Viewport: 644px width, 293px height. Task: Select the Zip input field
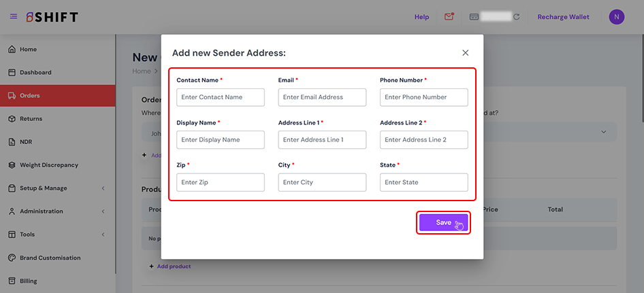tap(220, 182)
